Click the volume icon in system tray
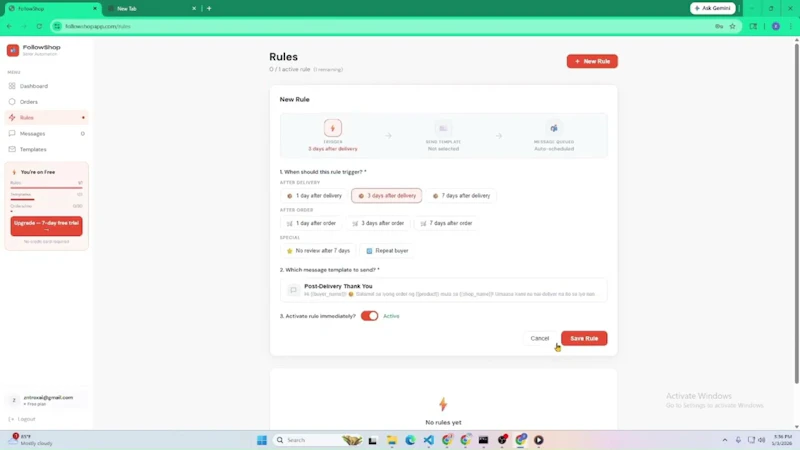The height and width of the screenshot is (450, 800). click(x=762, y=440)
